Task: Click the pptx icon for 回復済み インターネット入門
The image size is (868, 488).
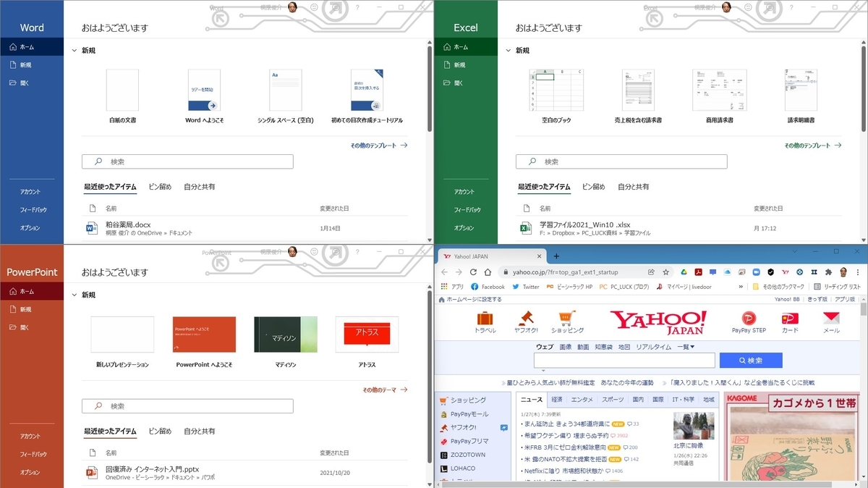Action: 91,473
